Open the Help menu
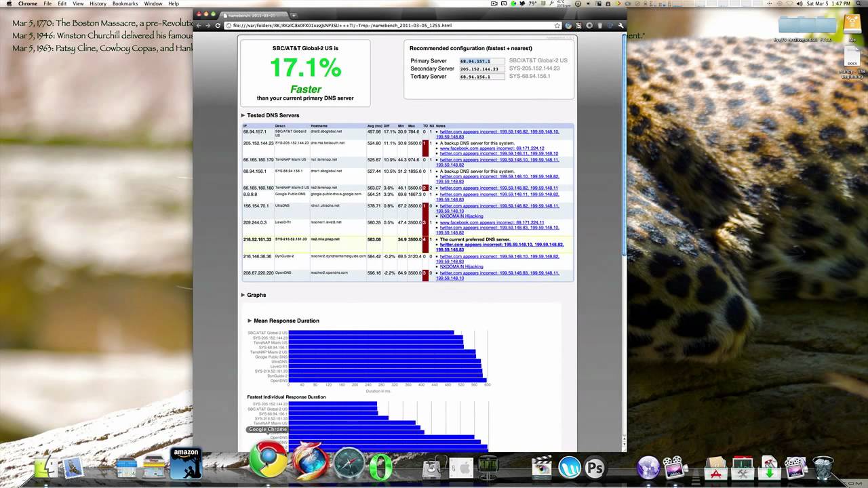Viewport: 868px width, 488px height. click(x=174, y=3)
